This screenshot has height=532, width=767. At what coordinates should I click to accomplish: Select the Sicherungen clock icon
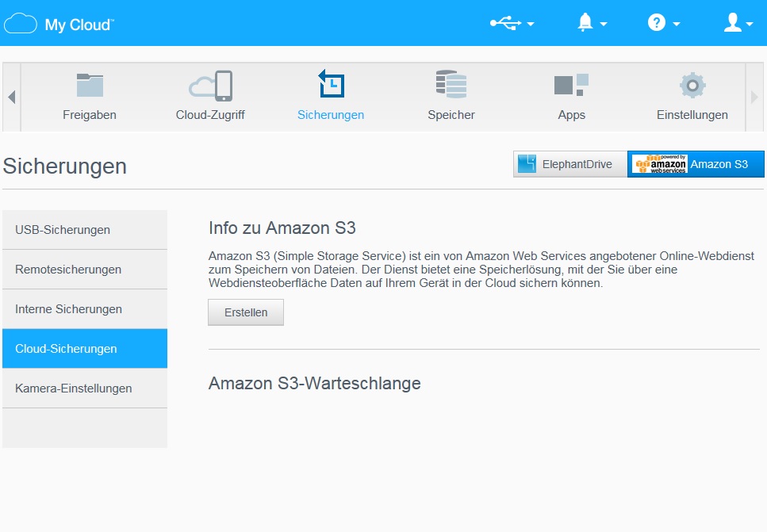[331, 84]
